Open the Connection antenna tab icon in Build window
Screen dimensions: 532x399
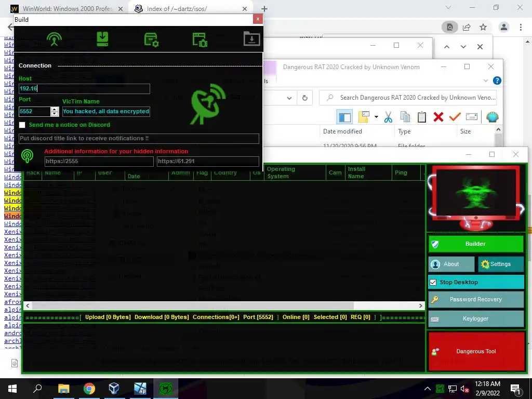54,39
